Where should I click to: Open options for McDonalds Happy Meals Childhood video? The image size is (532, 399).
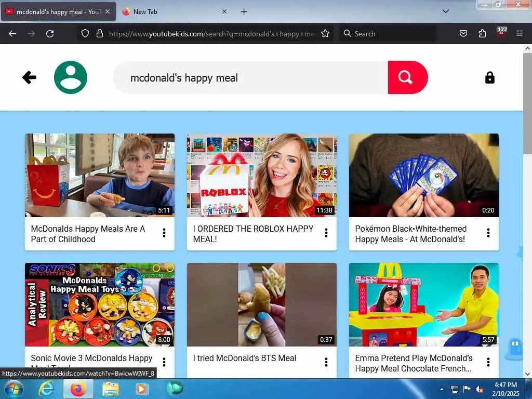coord(164,233)
